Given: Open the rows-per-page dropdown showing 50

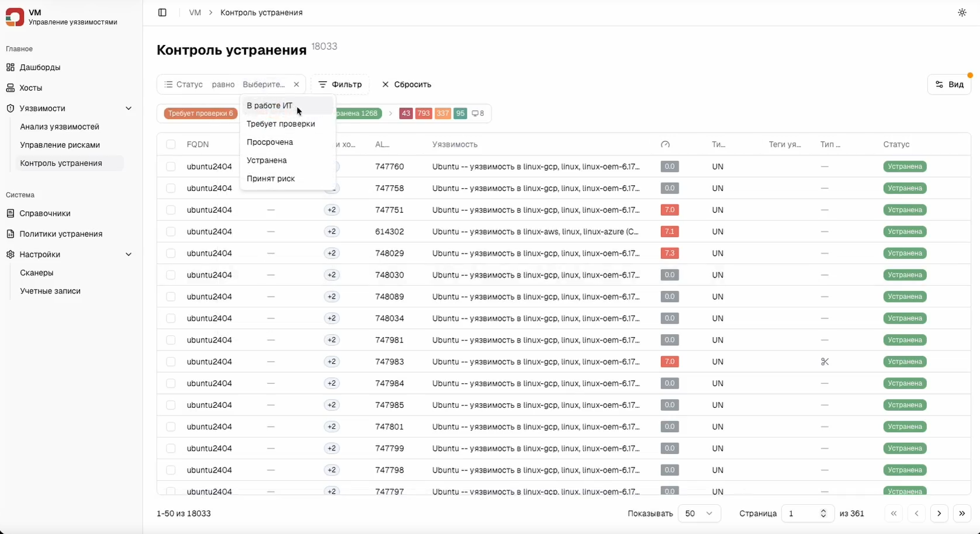Looking at the screenshot, I should [x=699, y=514].
